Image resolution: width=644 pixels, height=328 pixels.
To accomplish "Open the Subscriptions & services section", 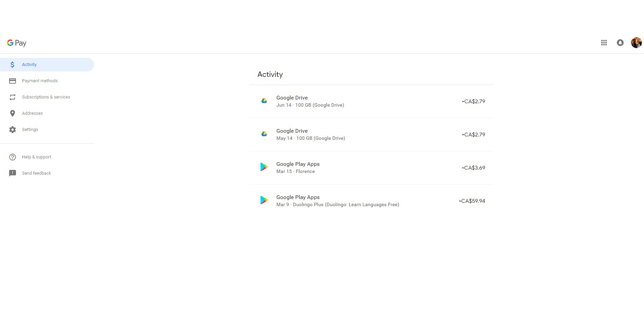I will tap(46, 97).
